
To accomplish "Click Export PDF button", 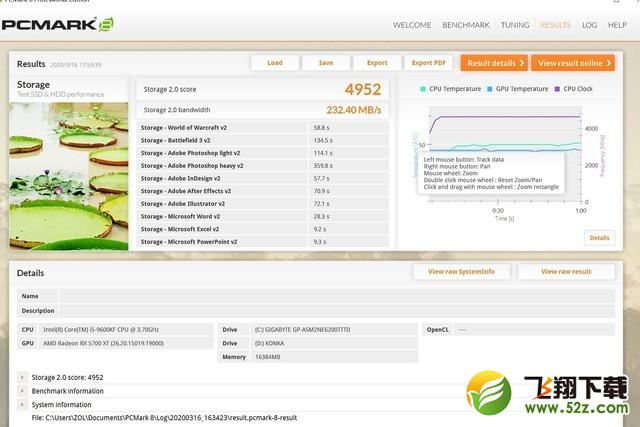I will (429, 63).
